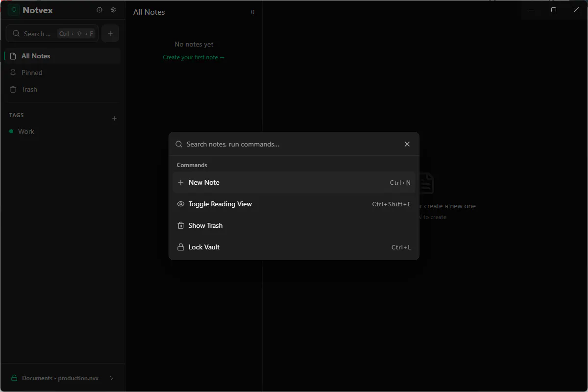Open the vault switcher Documents • production.nvx
Image resolution: width=588 pixels, height=392 pixels.
click(x=62, y=378)
